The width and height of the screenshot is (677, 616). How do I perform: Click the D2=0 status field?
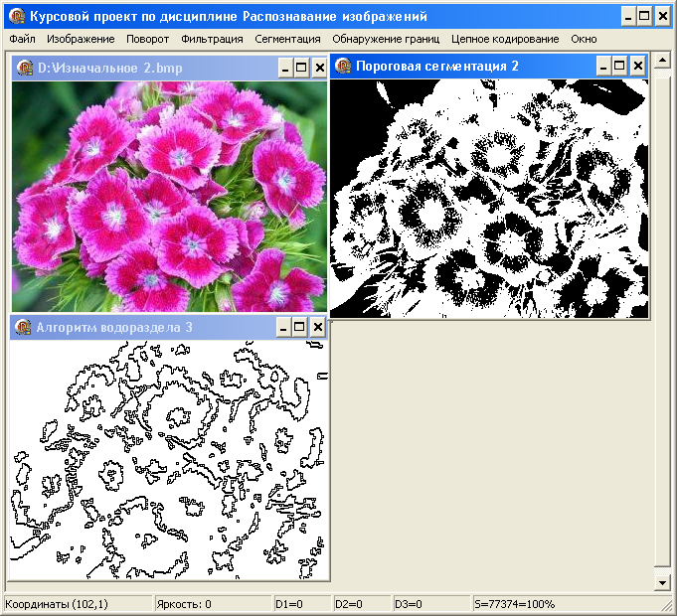(x=362, y=604)
